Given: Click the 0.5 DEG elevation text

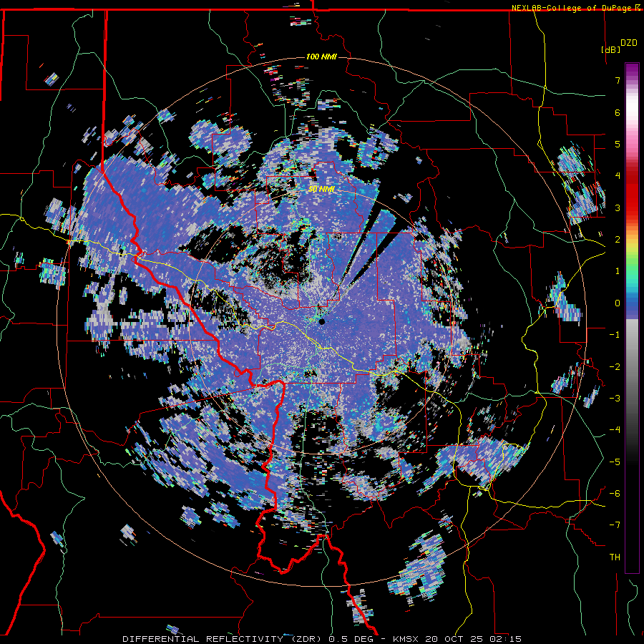Looking at the screenshot, I should point(351,639).
